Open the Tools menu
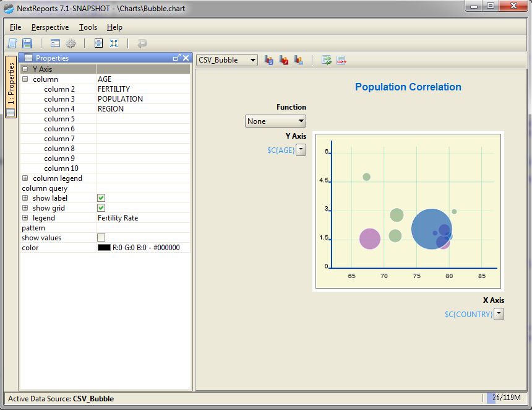The width and height of the screenshot is (532, 410). click(88, 27)
